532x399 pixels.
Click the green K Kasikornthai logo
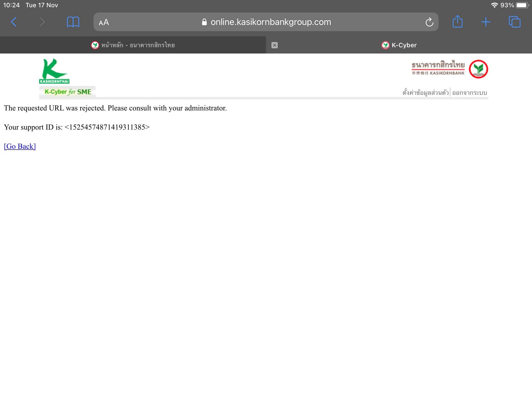tap(54, 71)
